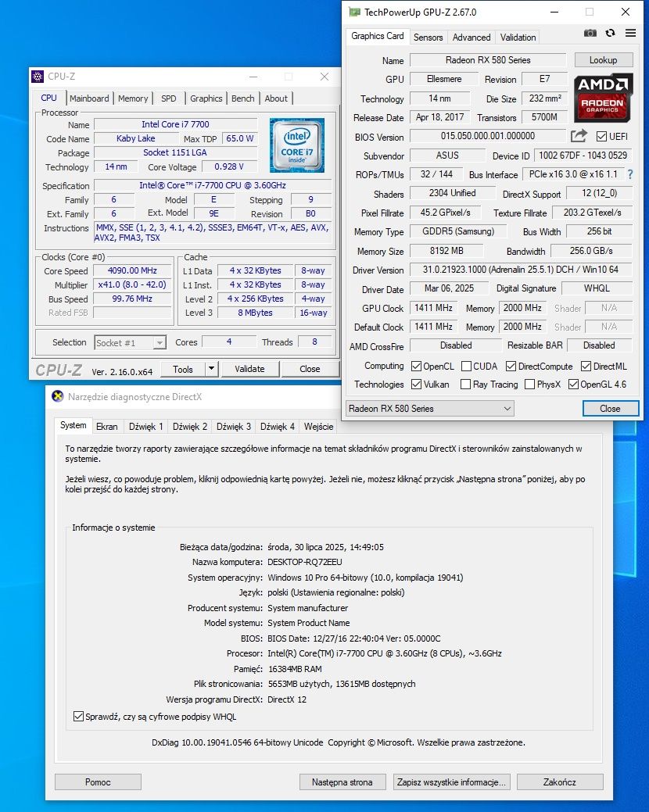Switch to the Graphics tab in CPU-Z

click(206, 98)
